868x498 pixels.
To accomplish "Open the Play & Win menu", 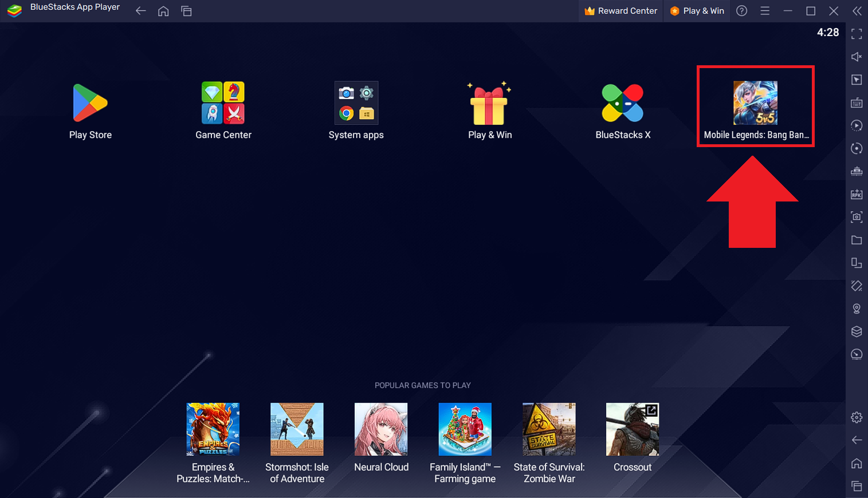I will click(x=697, y=10).
